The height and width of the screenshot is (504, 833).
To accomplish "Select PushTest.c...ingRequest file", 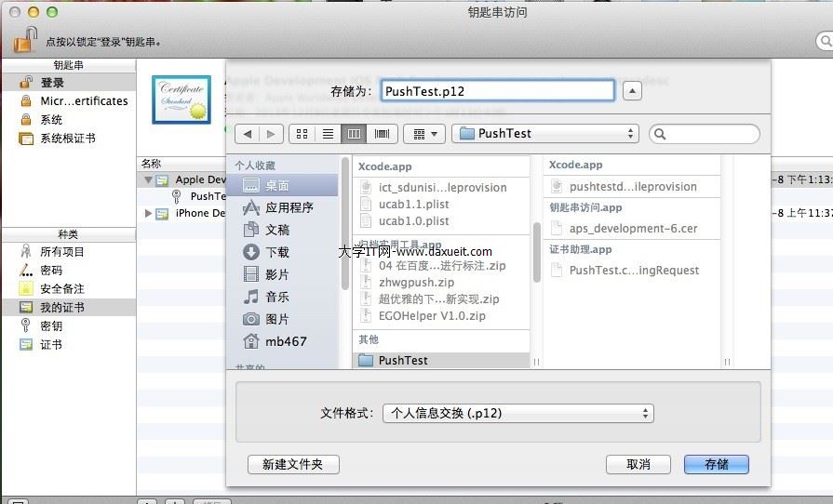I will (632, 270).
